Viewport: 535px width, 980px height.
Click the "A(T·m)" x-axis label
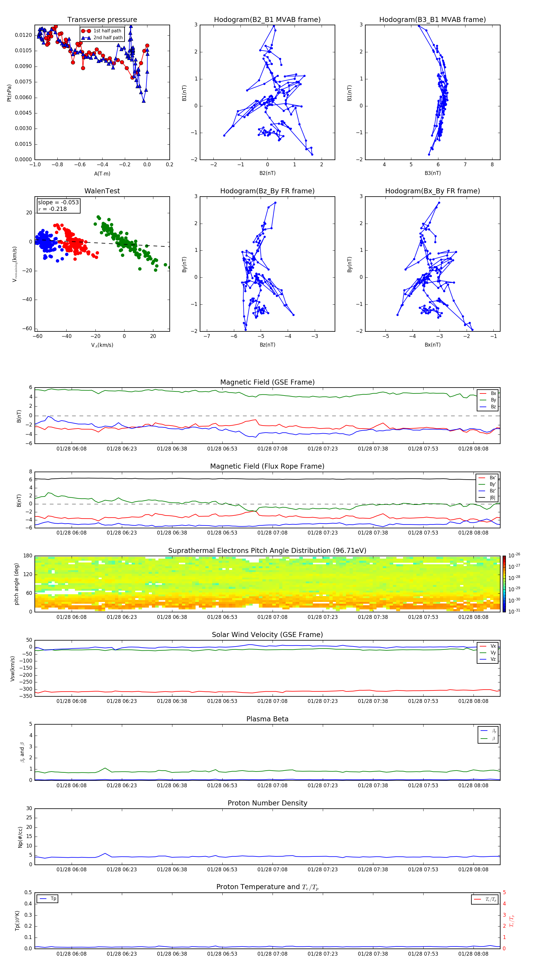pyautogui.click(x=102, y=174)
